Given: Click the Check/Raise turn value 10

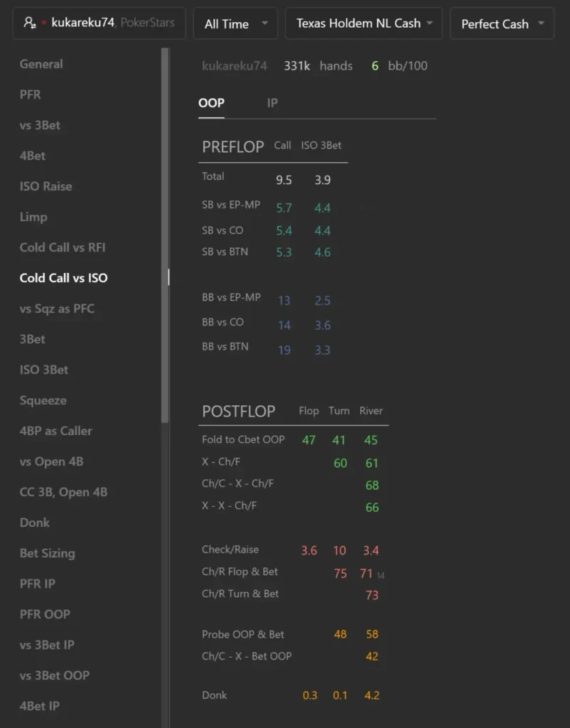Looking at the screenshot, I should tap(339, 550).
